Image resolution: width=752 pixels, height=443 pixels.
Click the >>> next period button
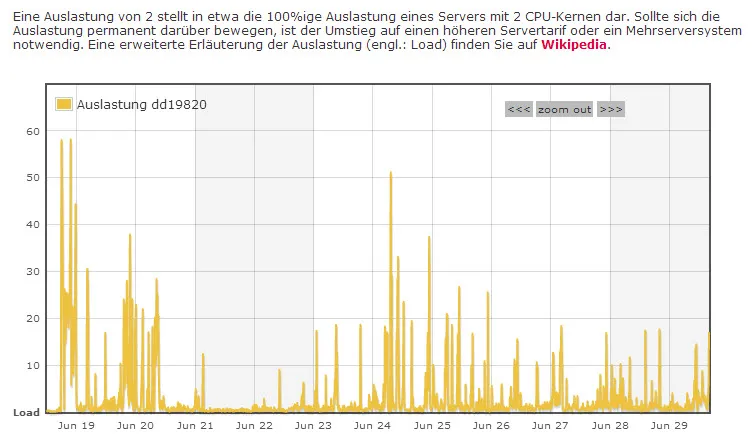pyautogui.click(x=611, y=109)
